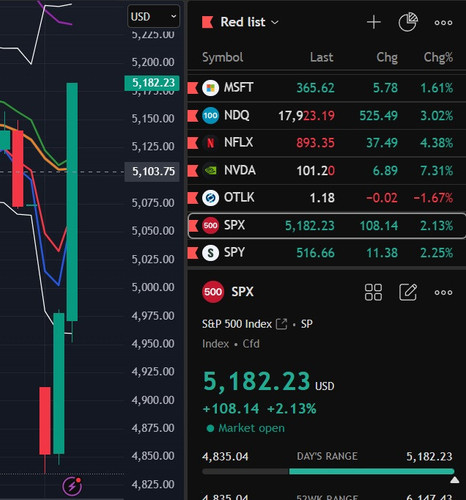This screenshot has height=500, width=466.
Task: Open the watchlist more options menu
Action: (443, 23)
